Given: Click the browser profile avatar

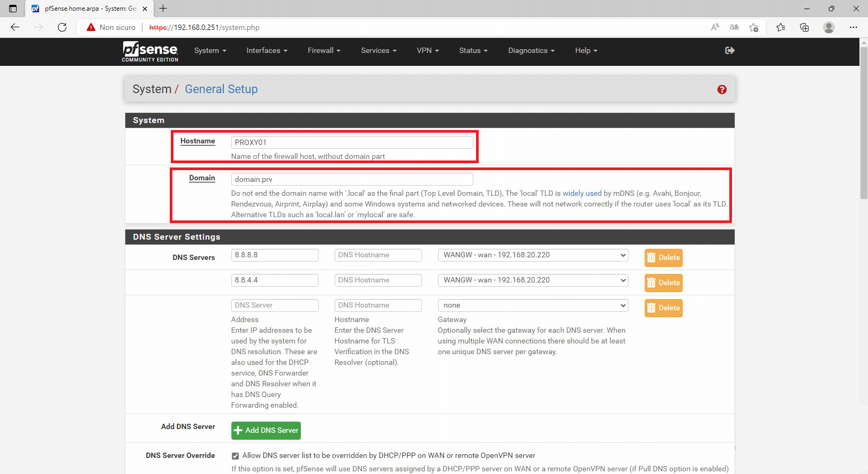Looking at the screenshot, I should (829, 27).
